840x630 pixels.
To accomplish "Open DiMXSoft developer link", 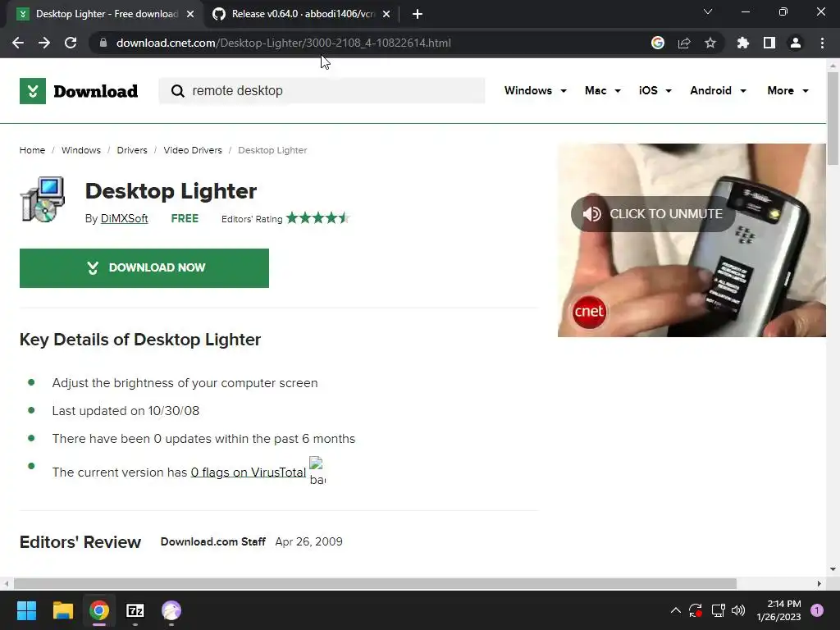I will coord(125,218).
